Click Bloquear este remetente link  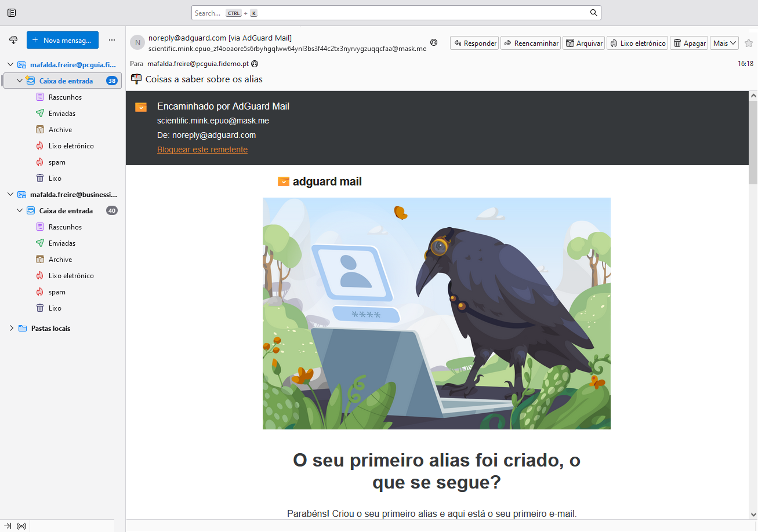(202, 150)
